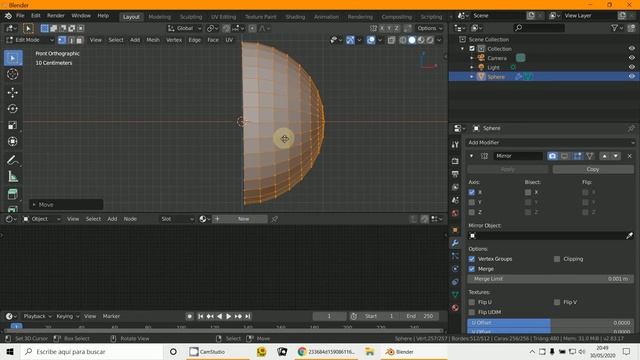Activate the 3D Cursor tool
Image resolution: width=640 pixels, height=360 pixels.
point(13,74)
